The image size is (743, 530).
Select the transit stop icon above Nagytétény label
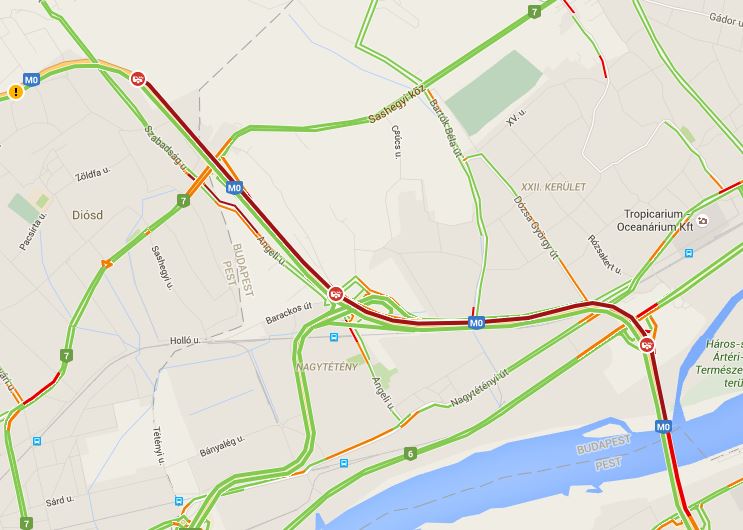pos(334,337)
